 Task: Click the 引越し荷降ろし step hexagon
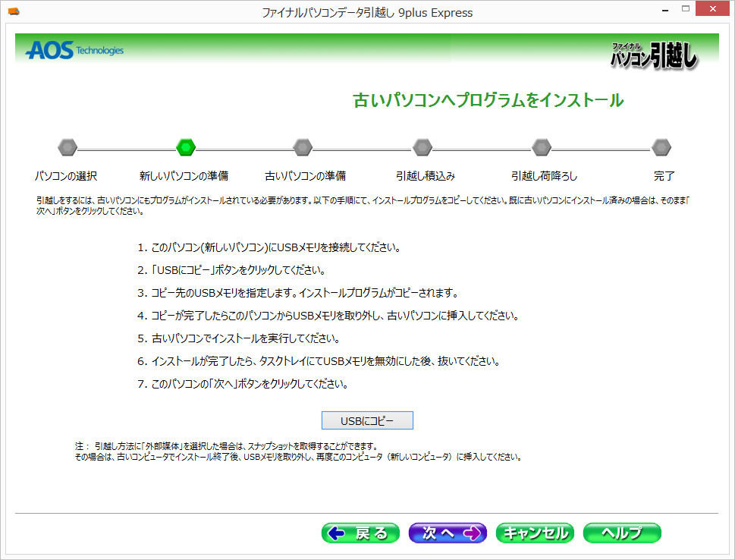[x=542, y=147]
